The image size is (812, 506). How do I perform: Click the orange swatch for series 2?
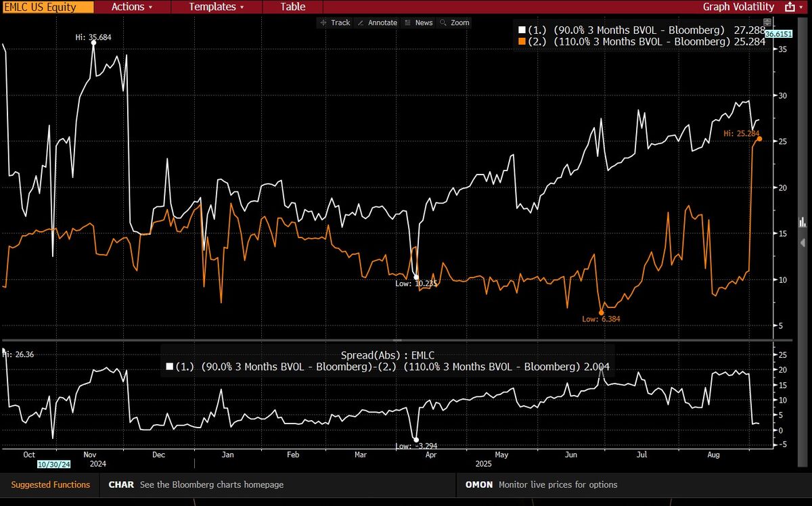pyautogui.click(x=522, y=41)
